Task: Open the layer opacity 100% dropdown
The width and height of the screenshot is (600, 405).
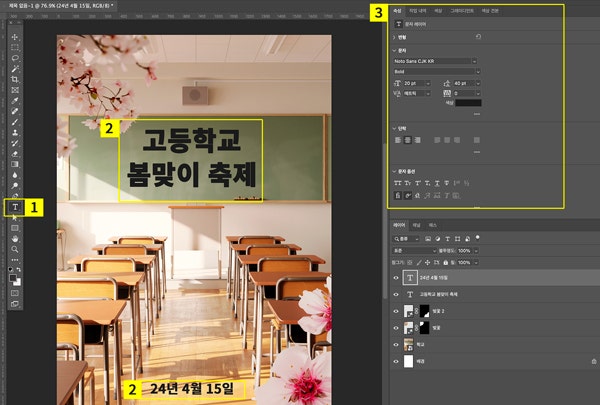Action: pyautogui.click(x=476, y=251)
